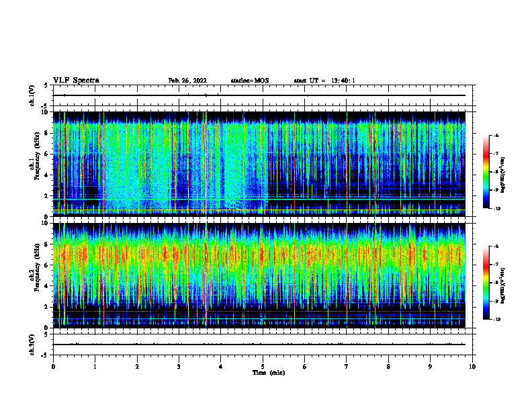Click time axis tick label "10"
This screenshot has width=532, height=411.
(x=472, y=367)
